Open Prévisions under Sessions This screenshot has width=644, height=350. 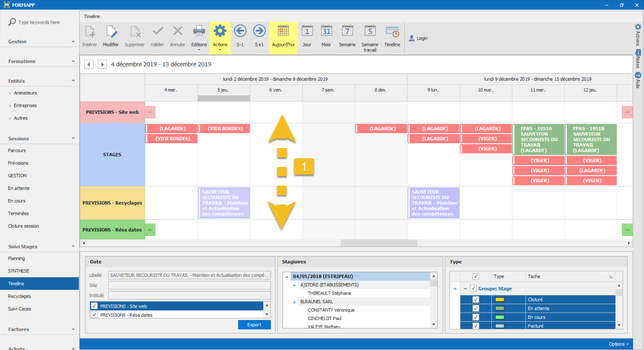[x=18, y=163]
